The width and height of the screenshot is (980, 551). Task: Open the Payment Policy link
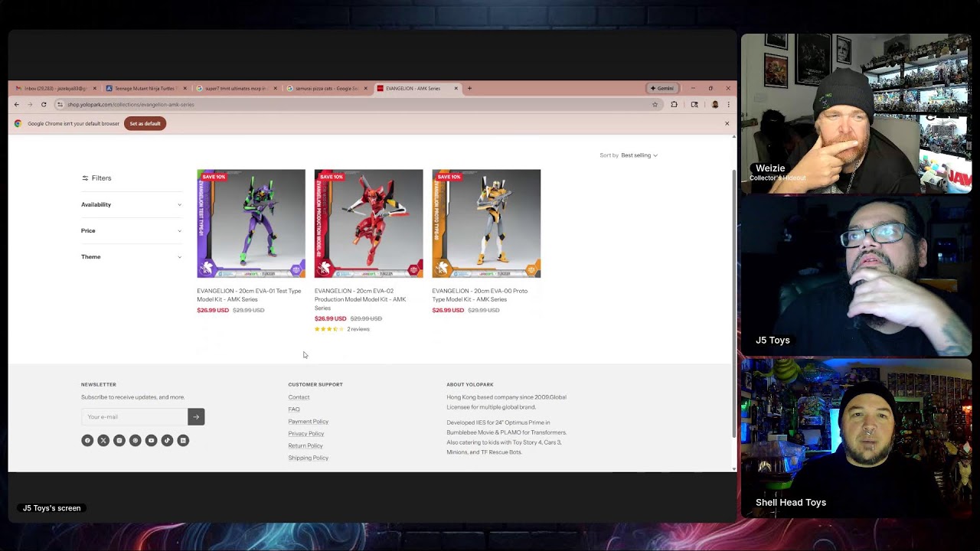coord(308,422)
